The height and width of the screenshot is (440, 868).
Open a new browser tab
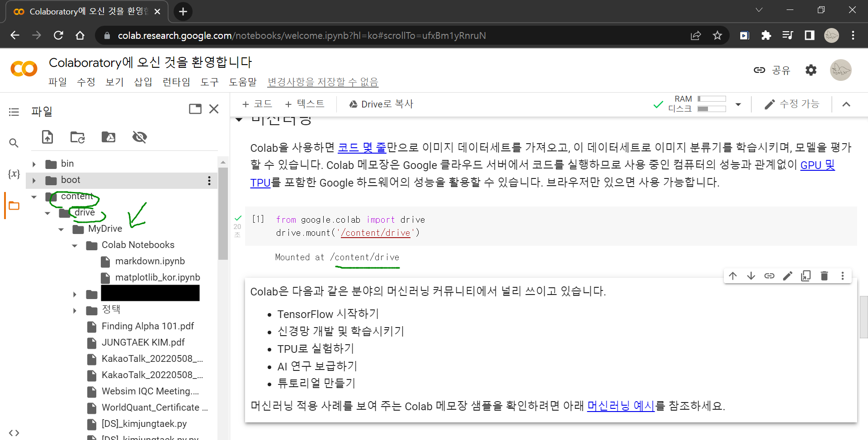coord(183,11)
